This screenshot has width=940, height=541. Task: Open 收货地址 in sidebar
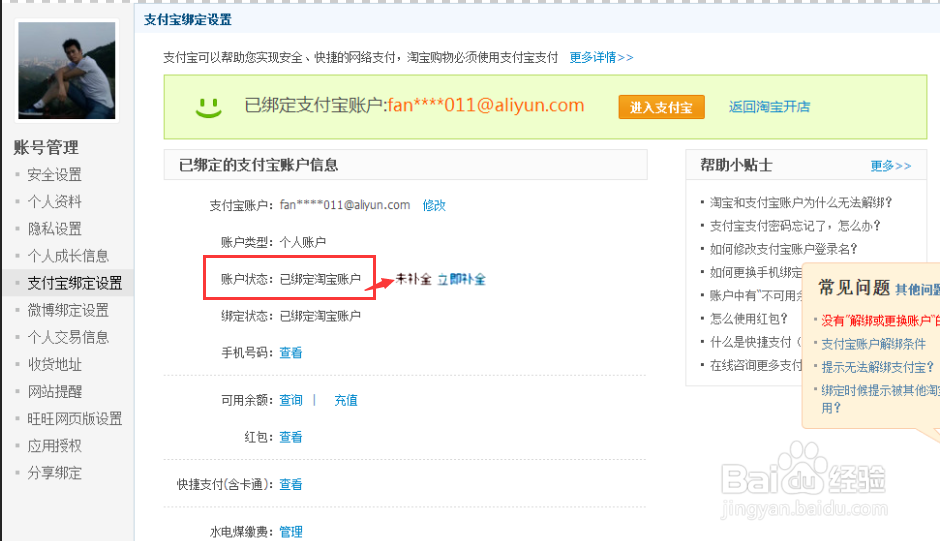point(55,364)
